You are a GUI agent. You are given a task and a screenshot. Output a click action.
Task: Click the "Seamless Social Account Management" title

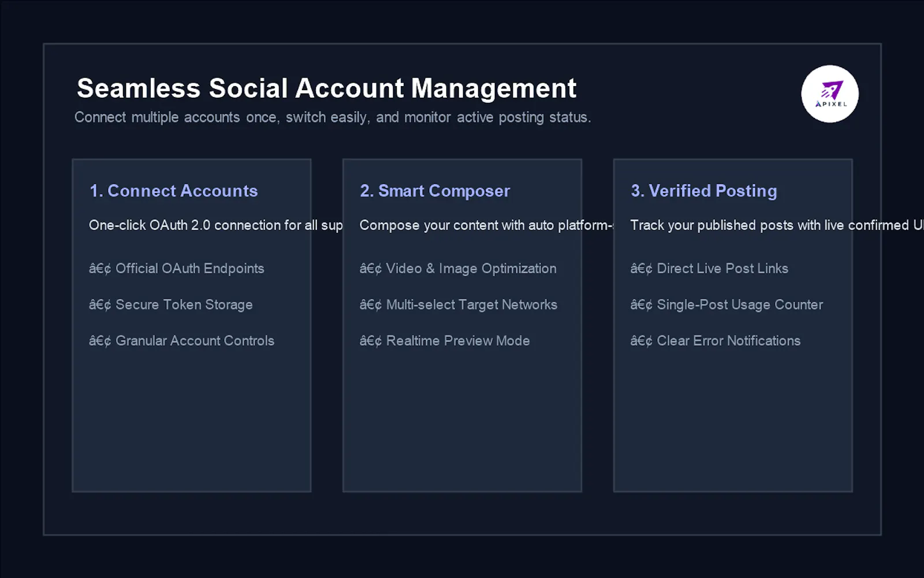(326, 88)
